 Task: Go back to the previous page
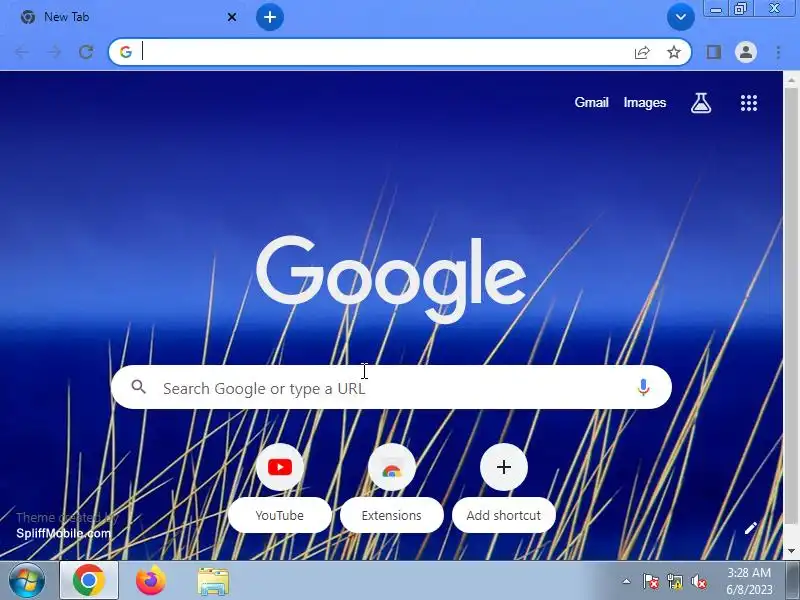(22, 52)
